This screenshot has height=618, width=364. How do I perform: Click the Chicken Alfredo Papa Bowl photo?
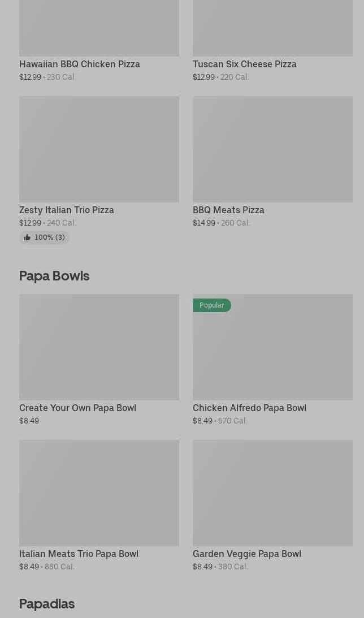(x=272, y=353)
